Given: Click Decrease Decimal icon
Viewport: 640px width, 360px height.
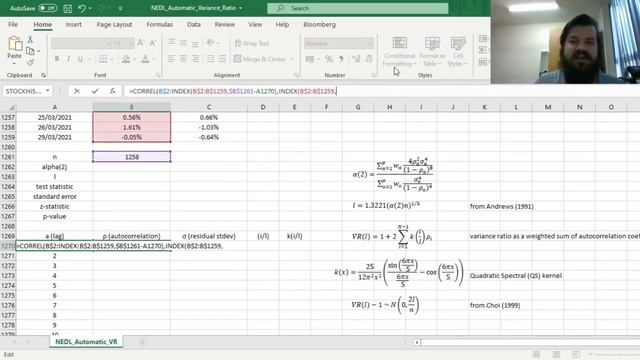Looking at the screenshot, I should click(x=369, y=60).
